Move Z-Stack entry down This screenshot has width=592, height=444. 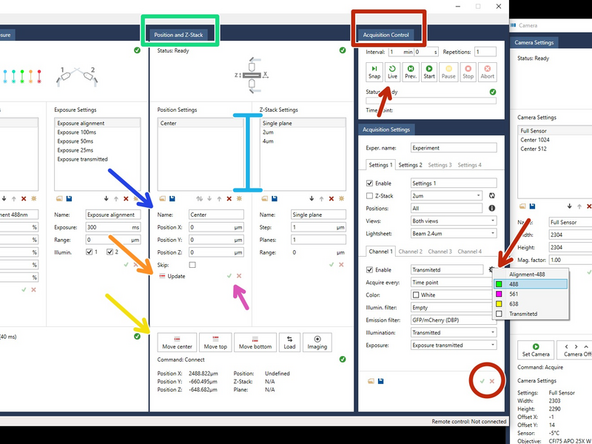tap(311, 199)
